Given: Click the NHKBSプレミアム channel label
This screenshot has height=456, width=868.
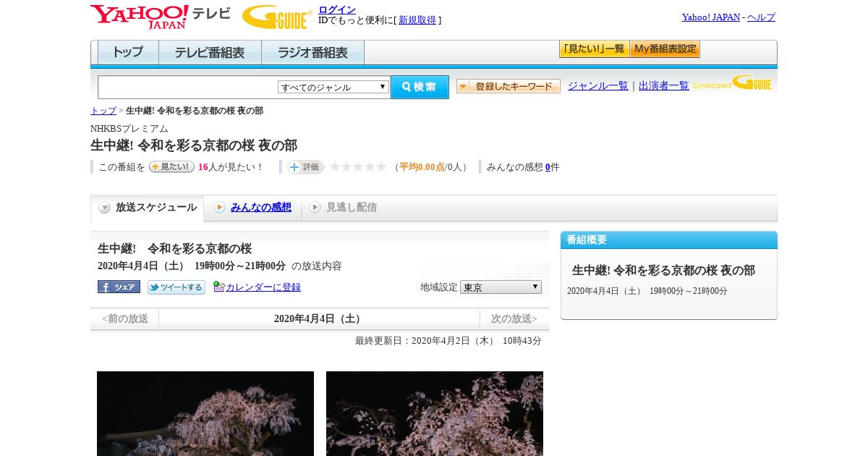Looking at the screenshot, I should pos(129,129).
